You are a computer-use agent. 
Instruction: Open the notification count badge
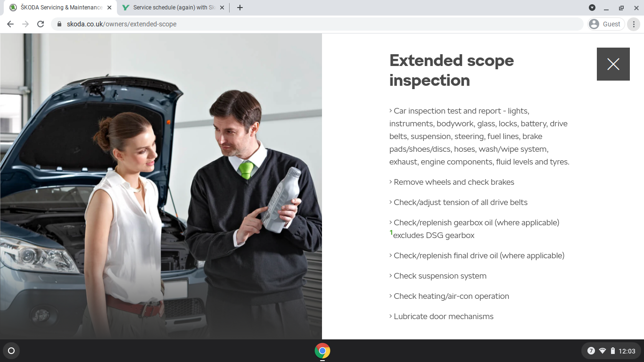tap(591, 351)
